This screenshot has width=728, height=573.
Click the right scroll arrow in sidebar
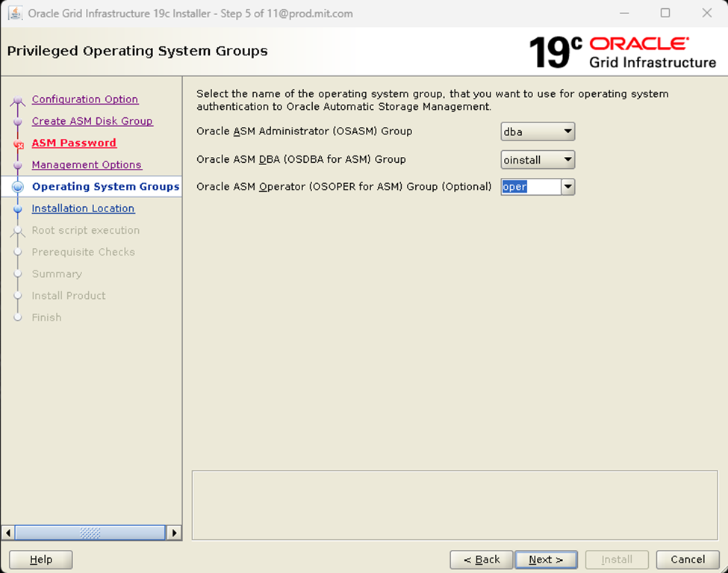pyautogui.click(x=174, y=533)
